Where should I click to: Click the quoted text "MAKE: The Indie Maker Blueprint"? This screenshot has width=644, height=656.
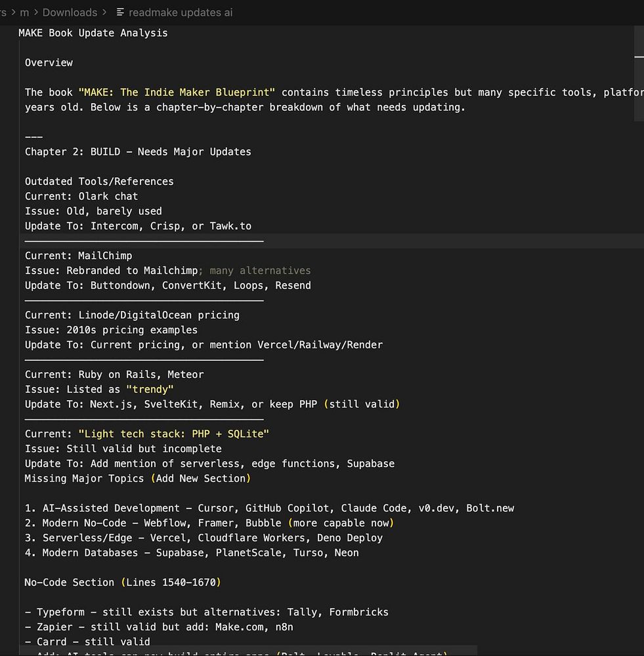177,92
